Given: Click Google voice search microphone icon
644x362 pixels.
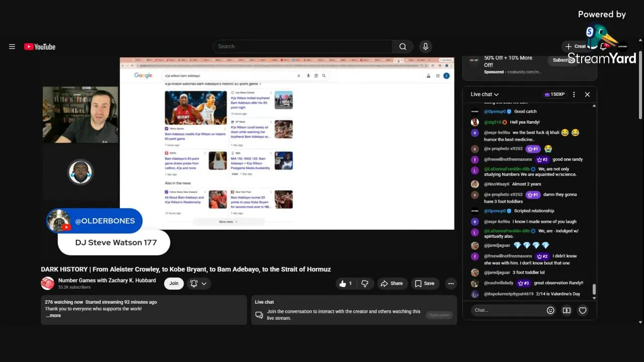Looking at the screenshot, I should pyautogui.click(x=308, y=76).
